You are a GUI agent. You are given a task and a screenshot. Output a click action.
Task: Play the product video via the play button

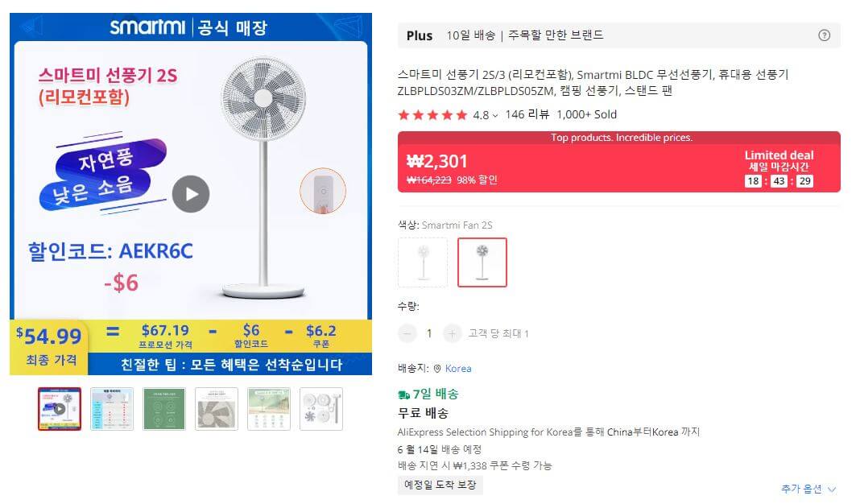191,193
